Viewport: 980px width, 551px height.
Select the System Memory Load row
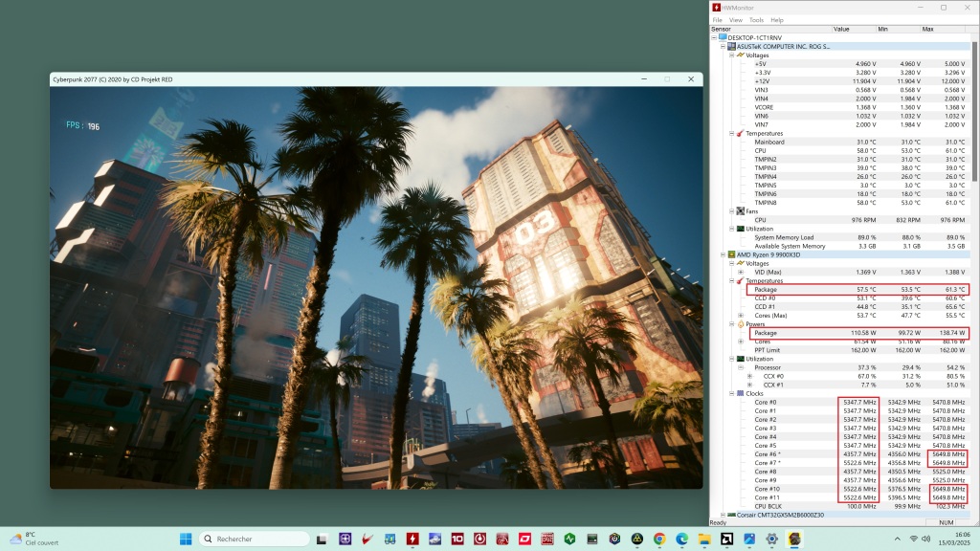859,237
